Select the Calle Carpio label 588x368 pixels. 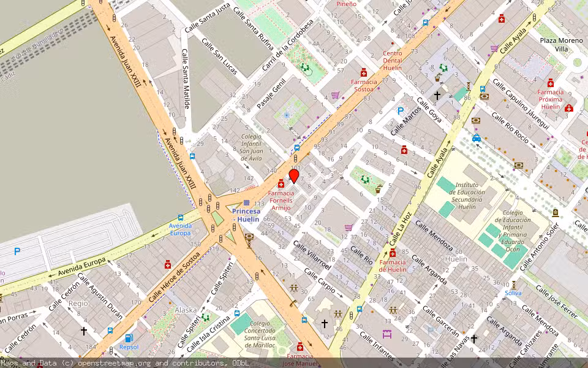point(320,280)
